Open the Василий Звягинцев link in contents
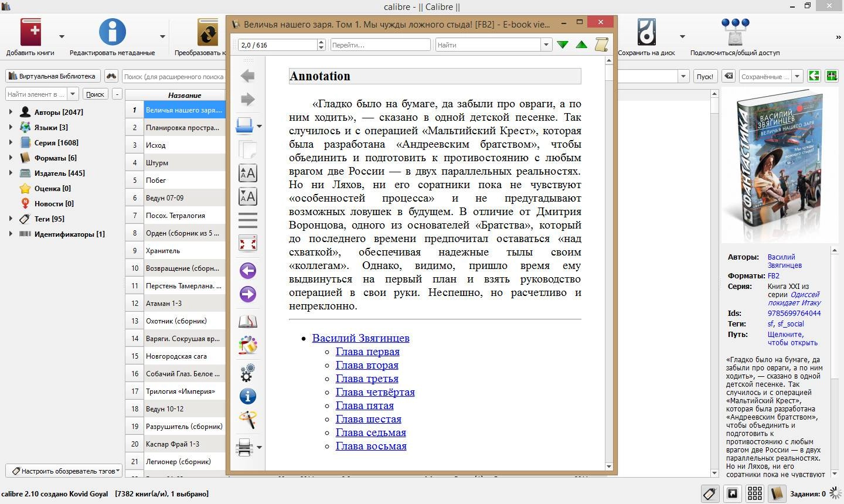844x504 pixels. click(360, 338)
